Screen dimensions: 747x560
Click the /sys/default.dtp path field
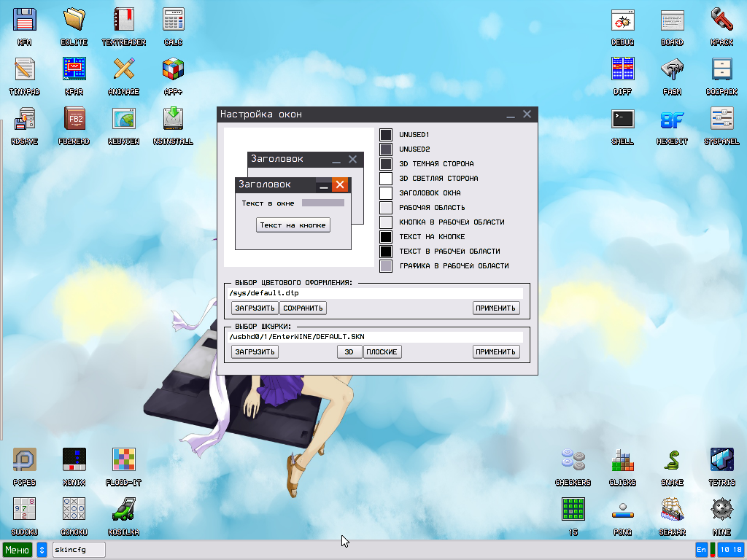[328, 292]
